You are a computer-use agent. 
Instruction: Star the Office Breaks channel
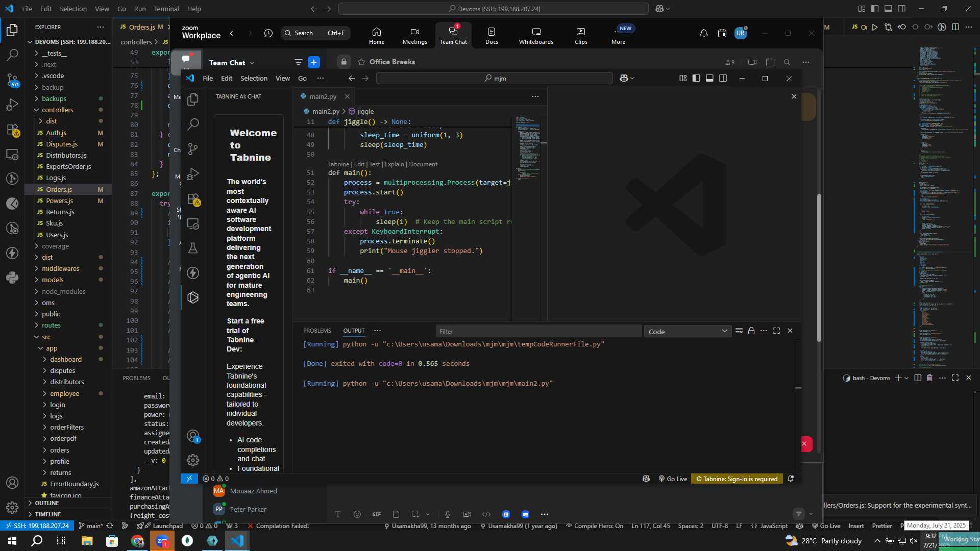(x=361, y=62)
